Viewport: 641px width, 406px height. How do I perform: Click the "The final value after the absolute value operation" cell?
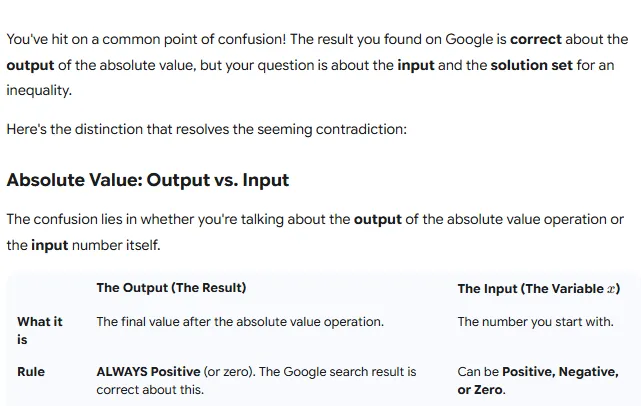[x=239, y=322]
